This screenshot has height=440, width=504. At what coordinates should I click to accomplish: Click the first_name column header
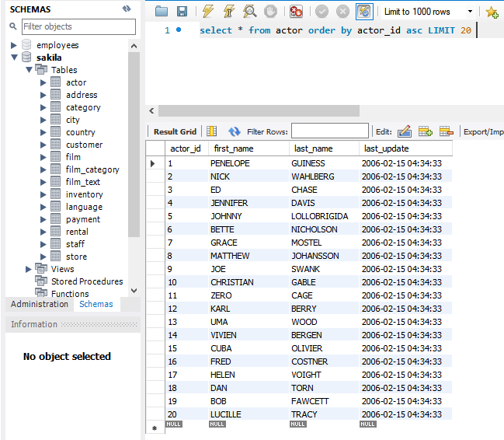[234, 148]
